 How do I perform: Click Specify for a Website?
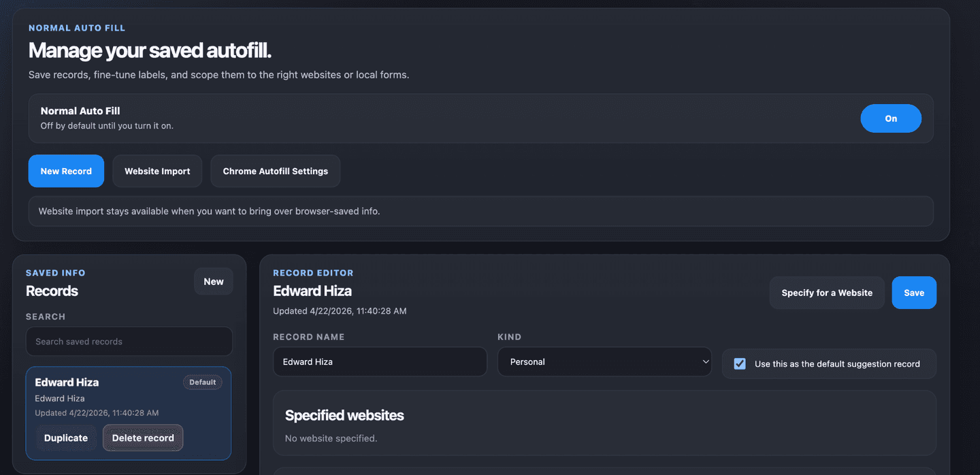[827, 292]
